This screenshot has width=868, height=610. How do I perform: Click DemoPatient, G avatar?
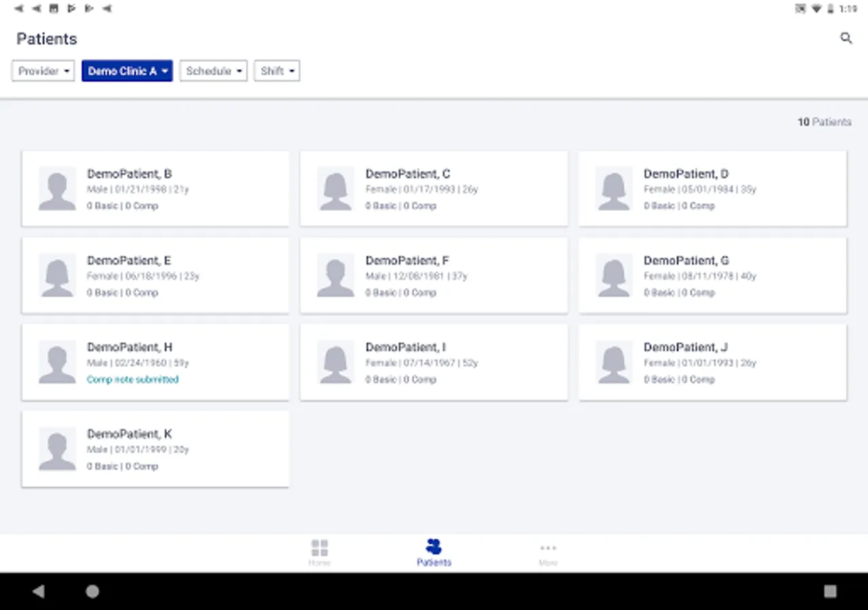(x=614, y=276)
